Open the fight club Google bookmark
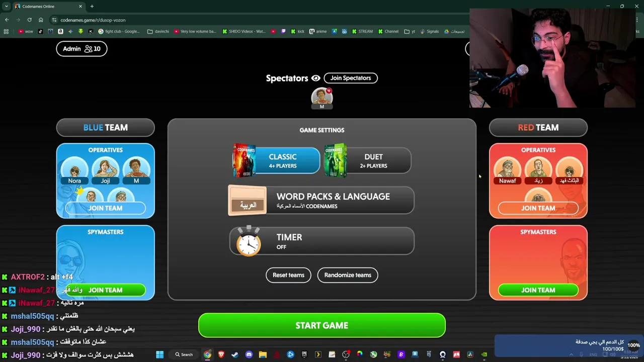Viewport: 644px width, 362px height. point(119,31)
